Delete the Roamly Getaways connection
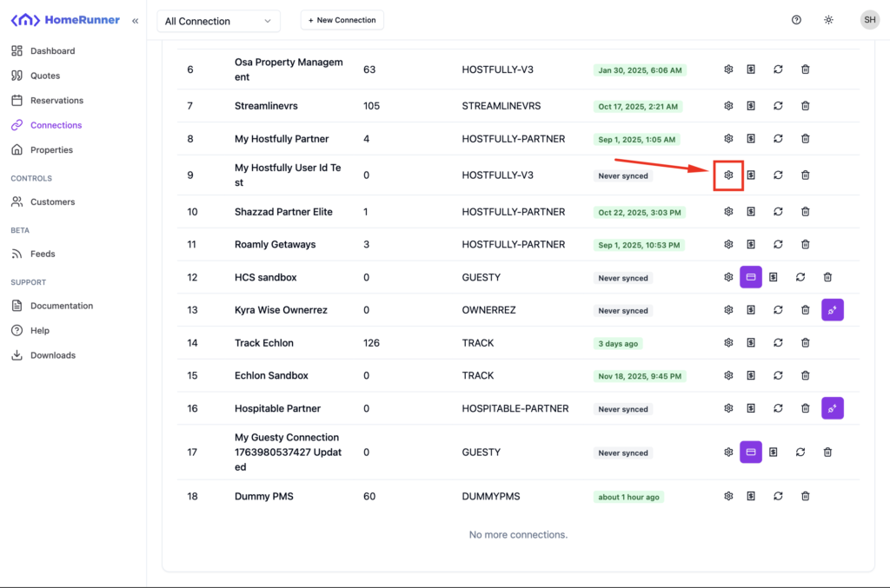 [x=805, y=245]
